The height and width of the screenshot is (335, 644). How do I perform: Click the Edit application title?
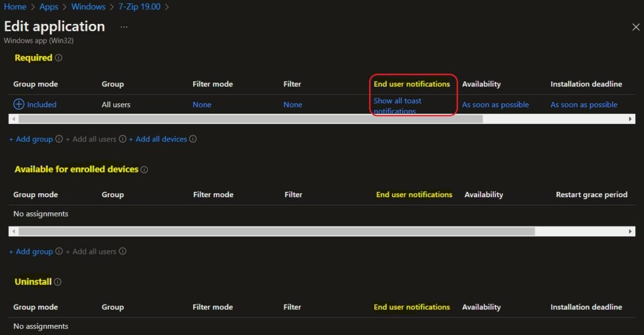[54, 26]
